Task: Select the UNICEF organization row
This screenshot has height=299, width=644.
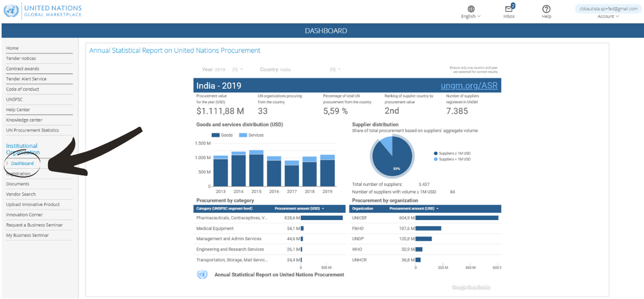Action: [x=425, y=218]
